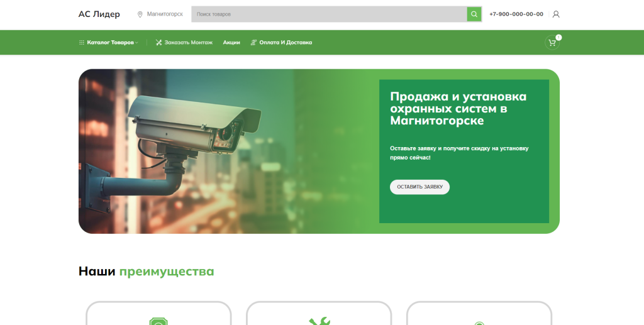Select the Заказать Монтаж menu item
The image size is (644, 325).
(x=188, y=43)
